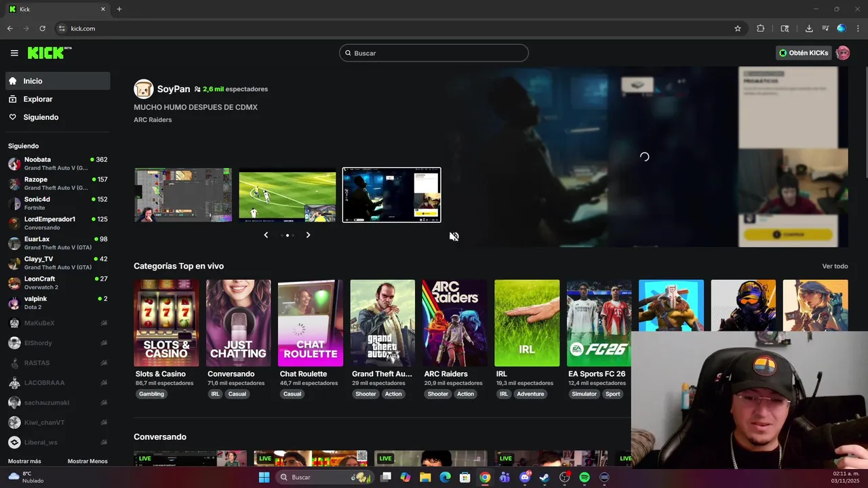This screenshot has height=488, width=868.
Task: Open Sonic4d's Fortnite channel
Action: tap(58, 203)
